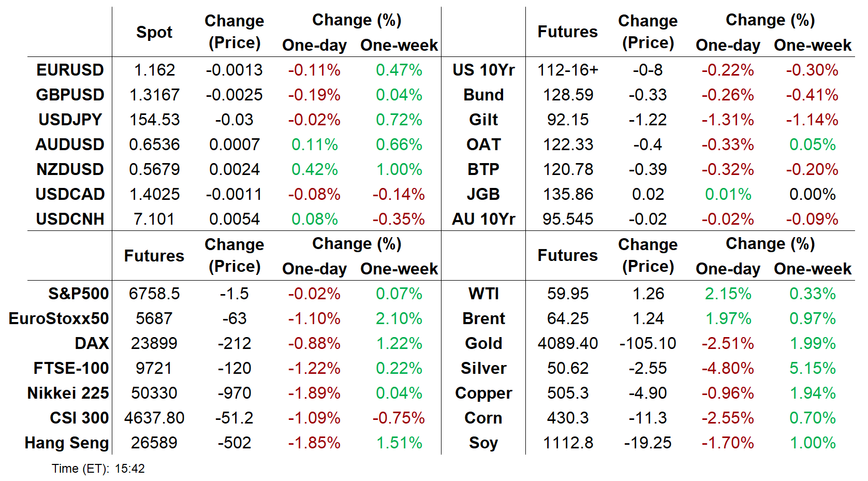Select the Brent one-day change 1.97%
This screenshot has width=868, height=481.
pyautogui.click(x=728, y=318)
